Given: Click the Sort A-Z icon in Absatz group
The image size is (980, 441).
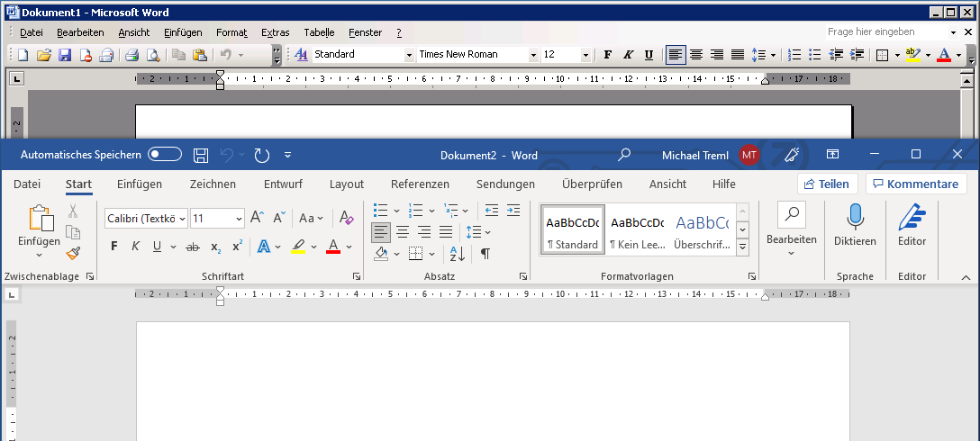Looking at the screenshot, I should tap(457, 254).
